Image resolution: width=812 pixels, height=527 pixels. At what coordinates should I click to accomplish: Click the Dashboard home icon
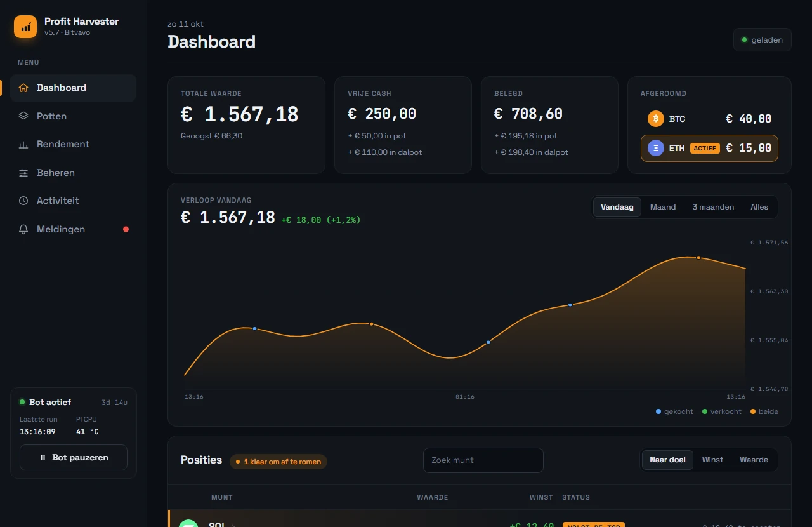click(x=23, y=88)
